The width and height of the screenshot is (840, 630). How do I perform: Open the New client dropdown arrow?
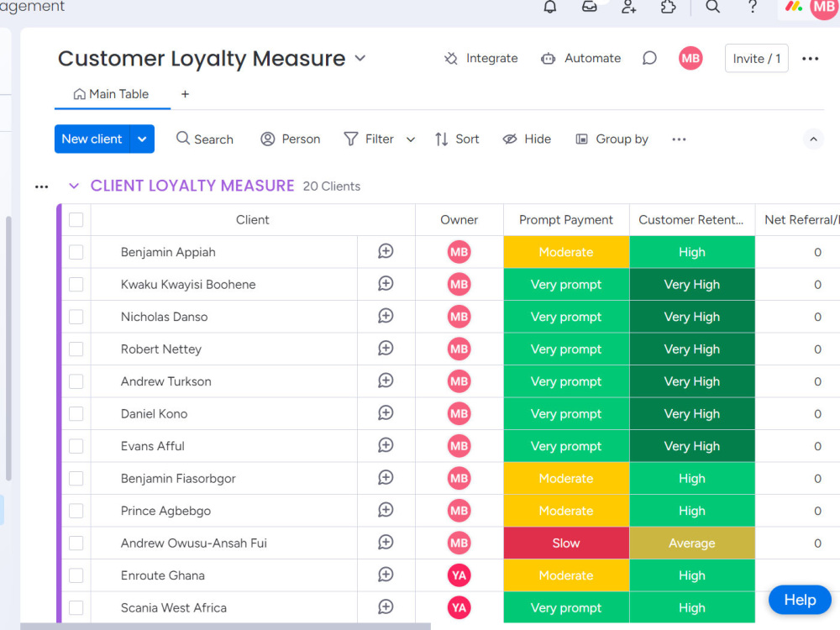pos(142,139)
